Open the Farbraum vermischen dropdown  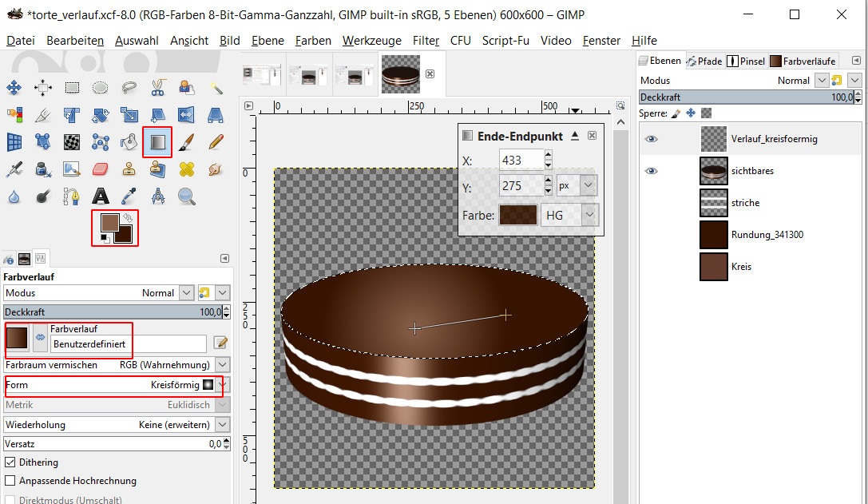coord(222,364)
